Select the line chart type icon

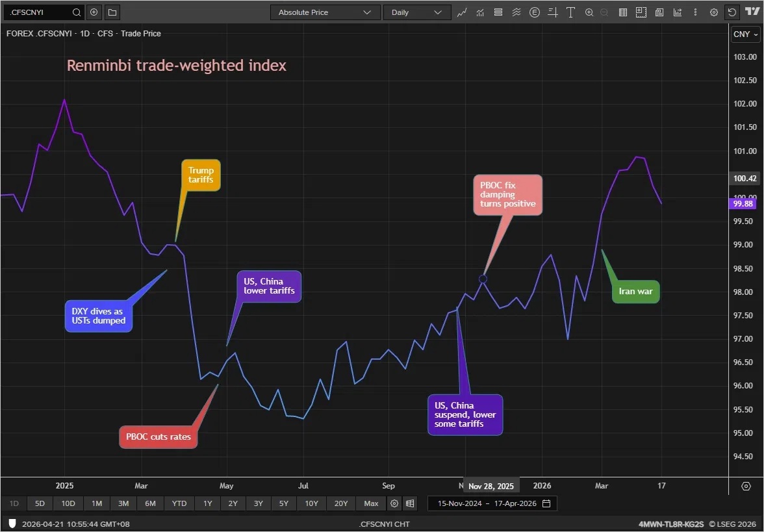point(462,12)
